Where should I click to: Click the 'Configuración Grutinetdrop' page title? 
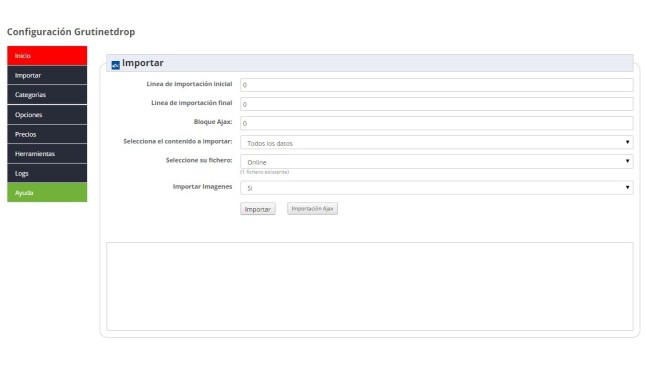[71, 32]
